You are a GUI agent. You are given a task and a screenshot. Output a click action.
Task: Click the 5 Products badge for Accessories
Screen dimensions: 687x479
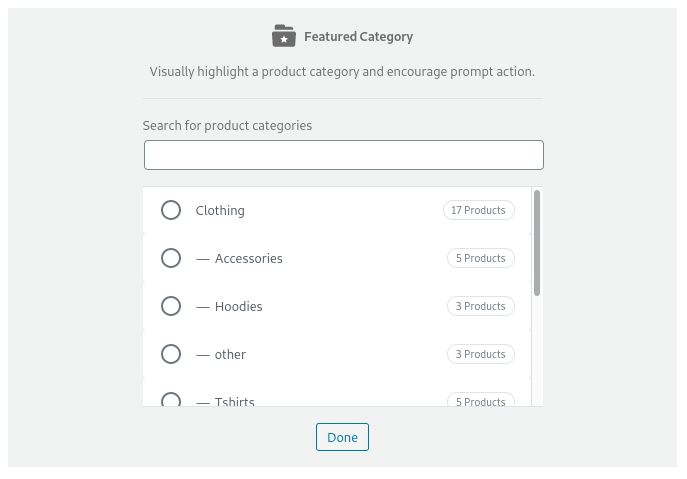pos(480,258)
